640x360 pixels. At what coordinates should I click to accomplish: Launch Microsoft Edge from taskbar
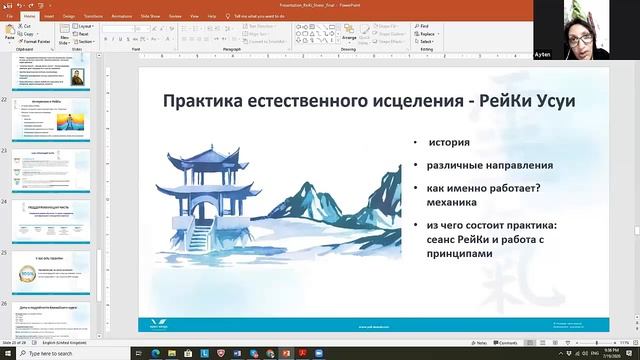coord(155,353)
